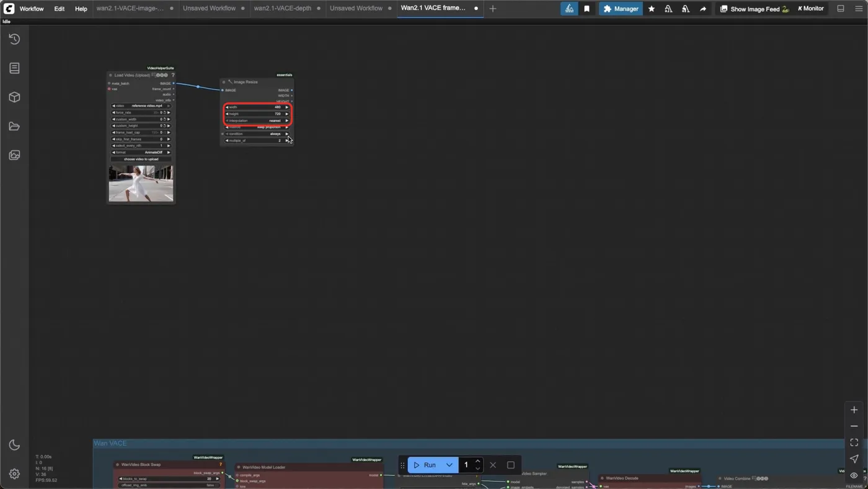
Task: Open the Workflow menu
Action: click(32, 9)
